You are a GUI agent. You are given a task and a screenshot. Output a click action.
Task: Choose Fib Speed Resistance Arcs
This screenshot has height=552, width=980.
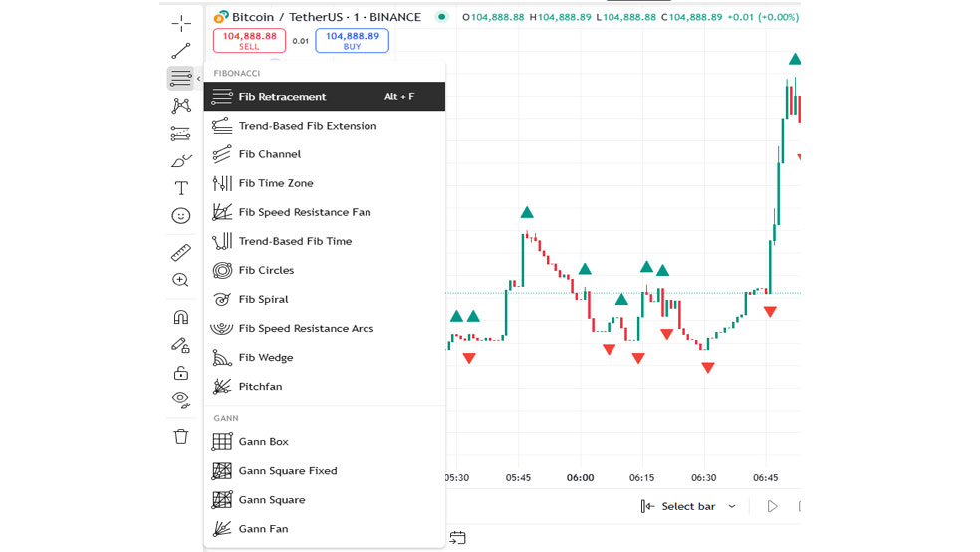coord(325,328)
